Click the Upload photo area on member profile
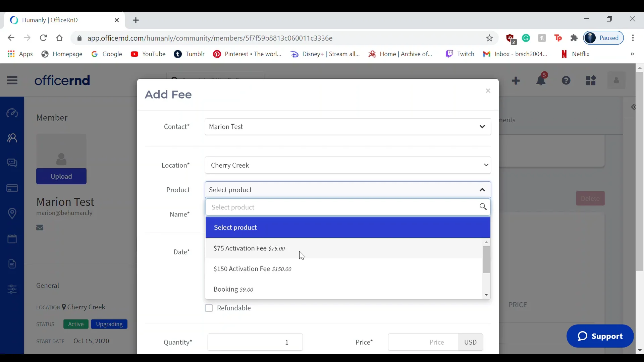The width and height of the screenshot is (644, 362). 61,176
